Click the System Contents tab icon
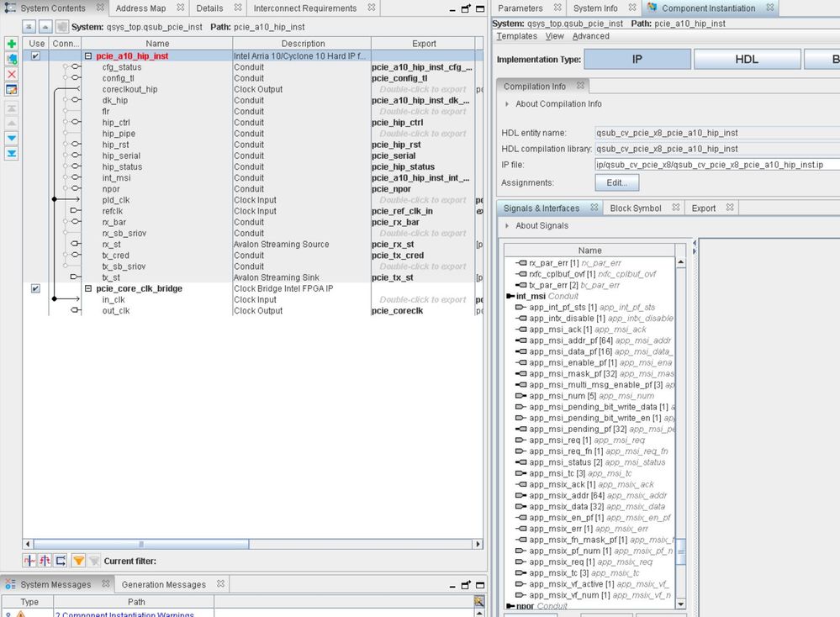This screenshot has height=617, width=840. (x=10, y=8)
